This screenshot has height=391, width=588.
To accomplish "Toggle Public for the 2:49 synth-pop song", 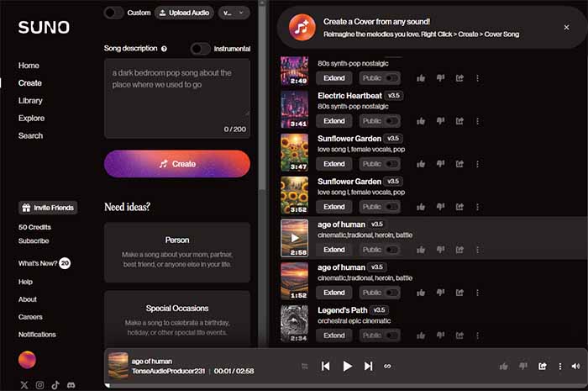I will coord(380,78).
